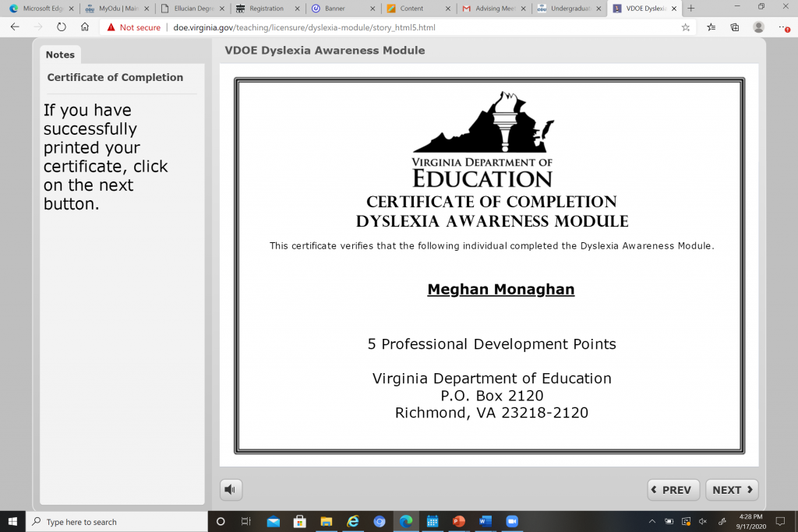Open the Collections icon in toolbar
The width and height of the screenshot is (798, 532).
click(x=734, y=27)
